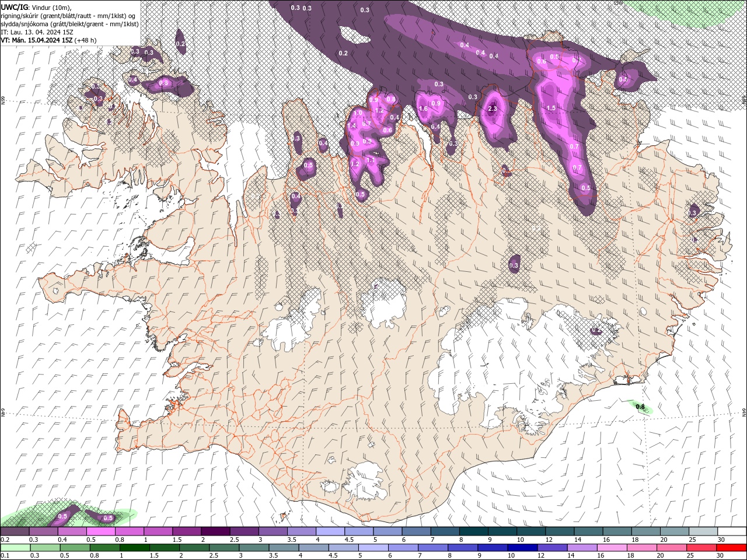Viewport: 747px width, 560px height.
Task: Select the bright red rain legend swatch labeled 30
Action: point(732,548)
